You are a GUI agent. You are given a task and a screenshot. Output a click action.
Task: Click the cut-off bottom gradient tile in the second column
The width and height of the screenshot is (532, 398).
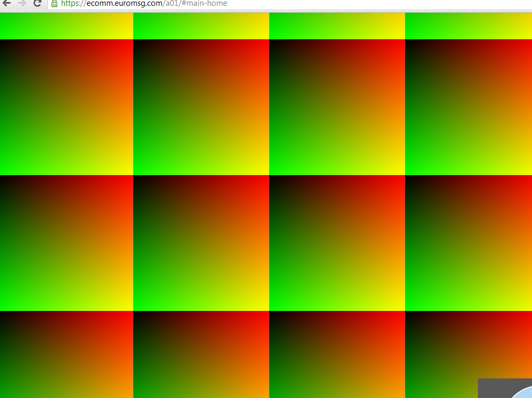pyautogui.click(x=201, y=354)
